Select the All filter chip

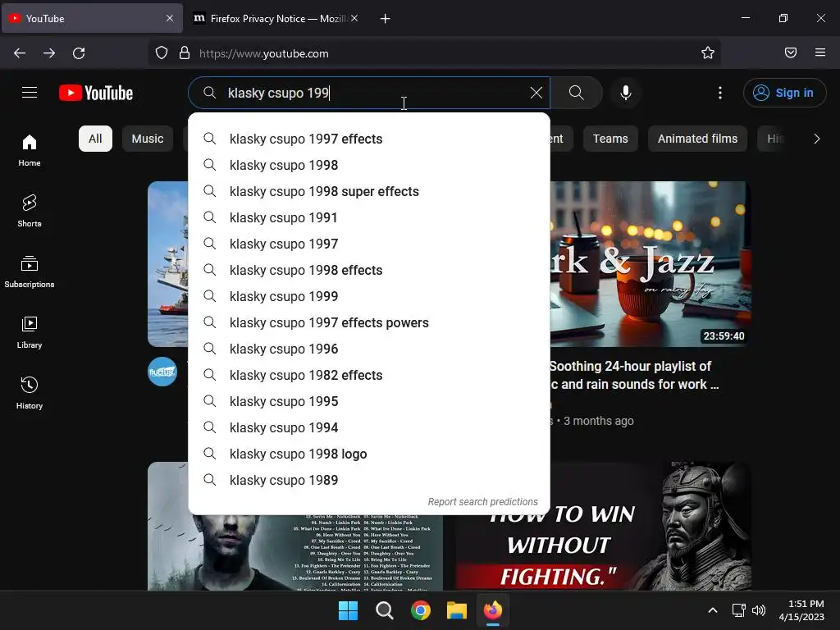[95, 139]
